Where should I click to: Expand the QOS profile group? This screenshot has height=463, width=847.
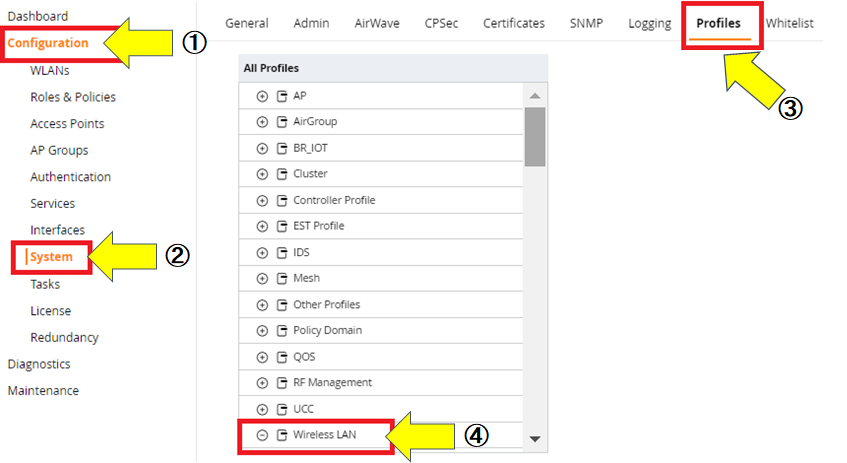[x=262, y=357]
